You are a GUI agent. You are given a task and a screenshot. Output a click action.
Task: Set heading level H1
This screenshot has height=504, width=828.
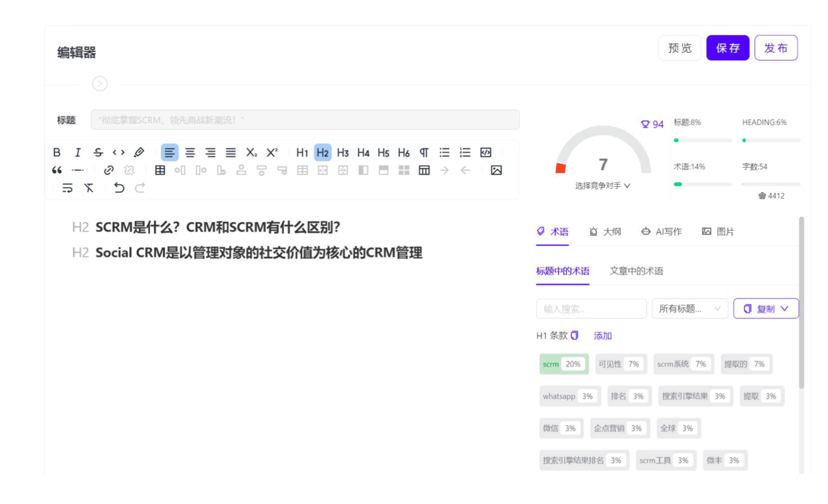(302, 152)
